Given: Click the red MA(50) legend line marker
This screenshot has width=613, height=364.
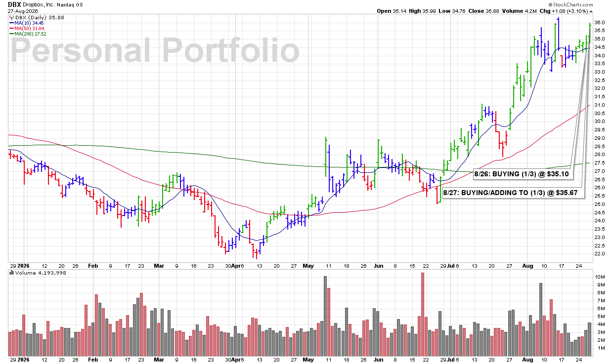Looking at the screenshot, I should pyautogui.click(x=11, y=29).
